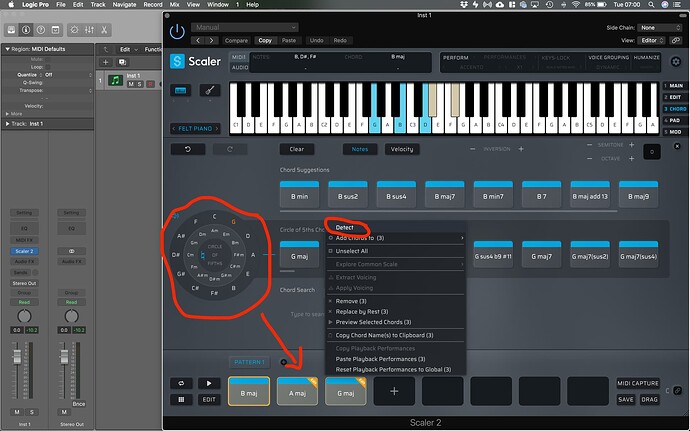This screenshot has width=690, height=431.
Task: Click the Clear button
Action: pyautogui.click(x=297, y=149)
